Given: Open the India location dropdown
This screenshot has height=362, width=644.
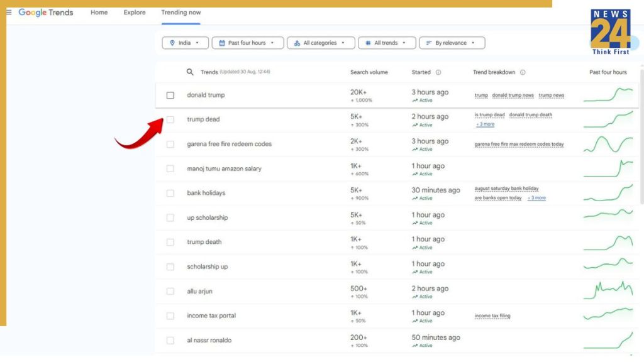Looking at the screenshot, I should coord(185,43).
